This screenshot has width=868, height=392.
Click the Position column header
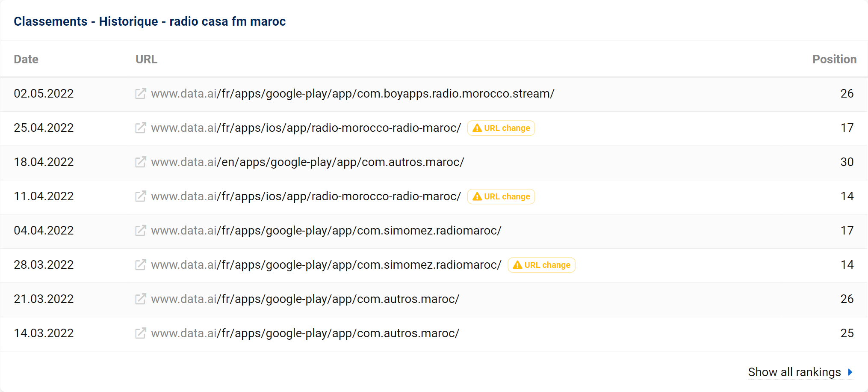834,59
